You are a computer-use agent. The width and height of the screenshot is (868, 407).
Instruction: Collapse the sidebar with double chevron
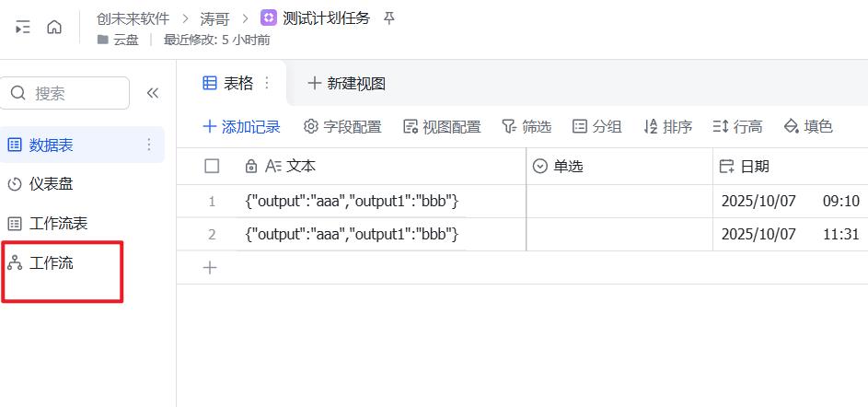[x=153, y=93]
